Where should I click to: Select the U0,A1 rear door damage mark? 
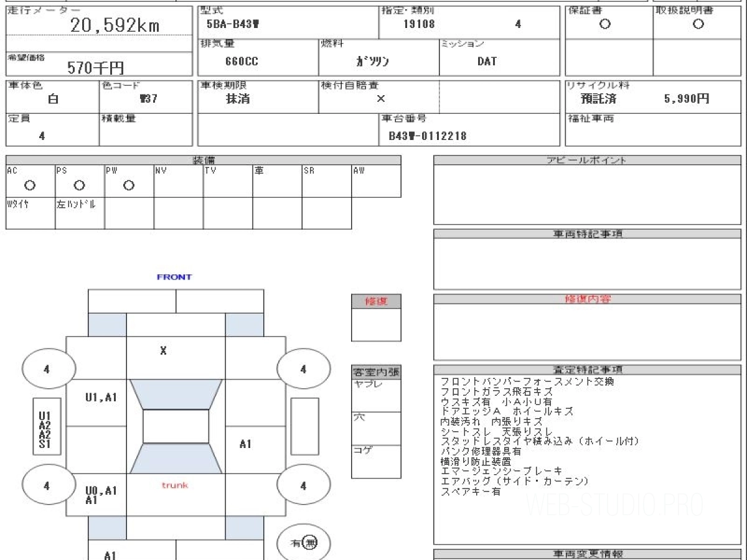100,495
